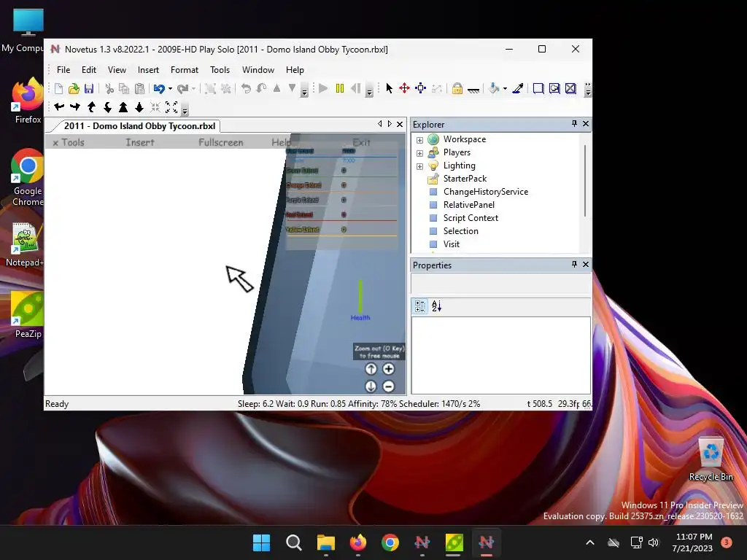This screenshot has height=560, width=747.
Task: Open the Redo history dropdown arrow
Action: click(193, 88)
